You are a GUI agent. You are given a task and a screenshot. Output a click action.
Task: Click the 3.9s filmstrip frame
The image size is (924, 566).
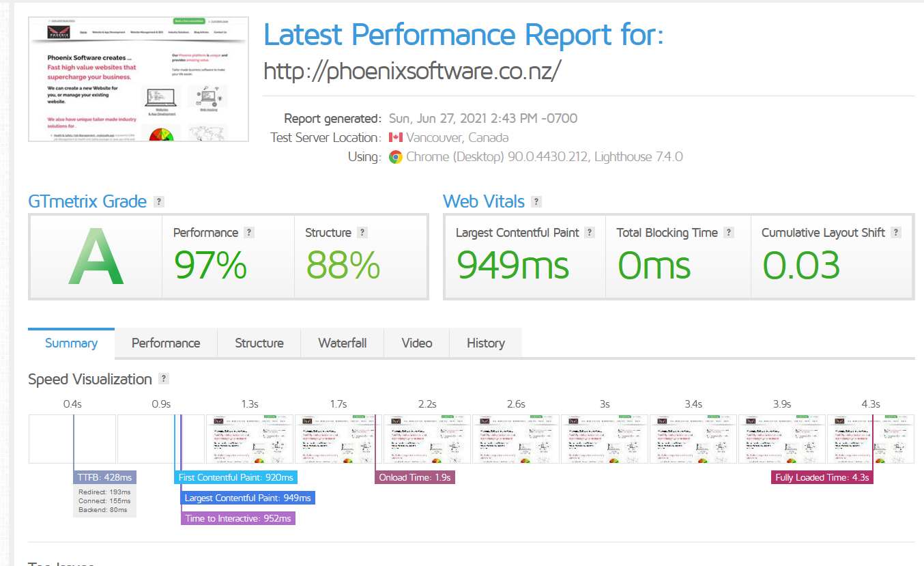pyautogui.click(x=782, y=439)
